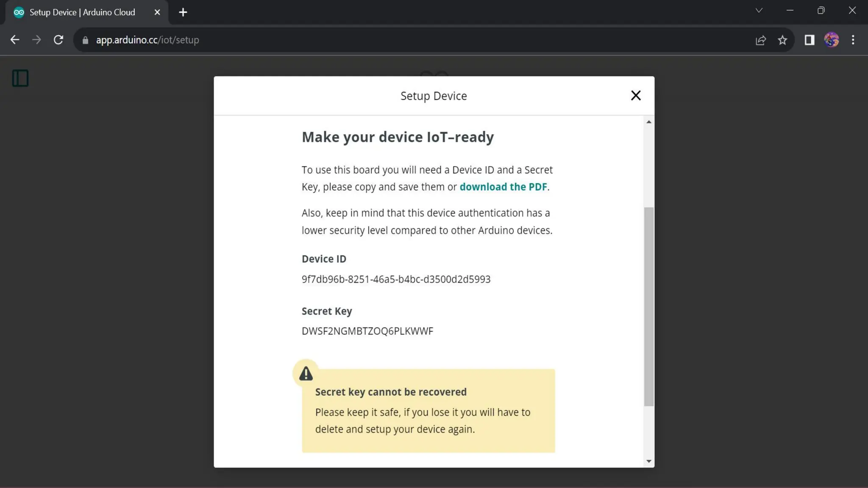This screenshot has height=488, width=868.
Task: Reload the Arduino Cloud page
Action: click(58, 40)
